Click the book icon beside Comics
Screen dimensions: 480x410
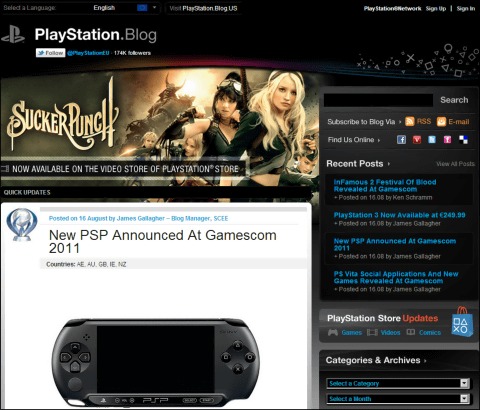coord(411,332)
